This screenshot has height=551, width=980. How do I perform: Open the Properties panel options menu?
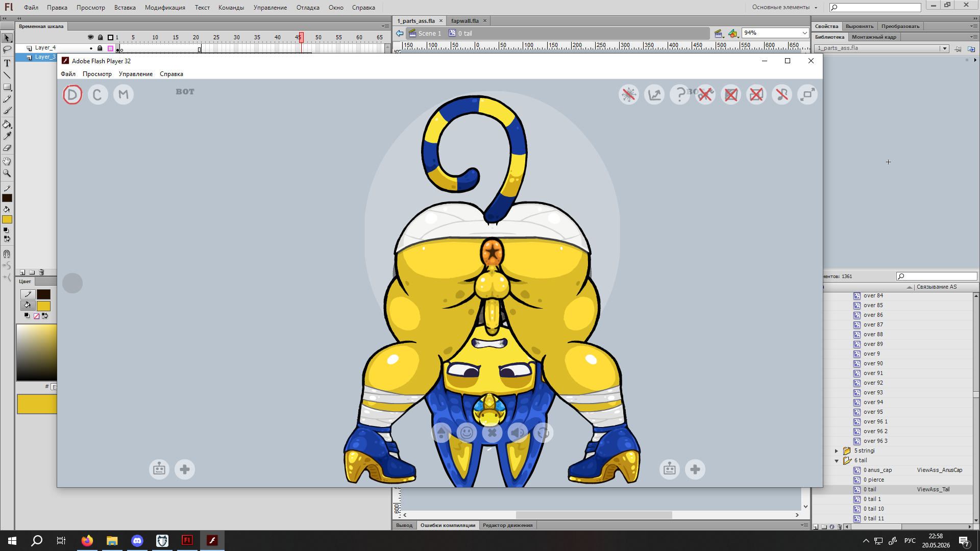coord(974,26)
